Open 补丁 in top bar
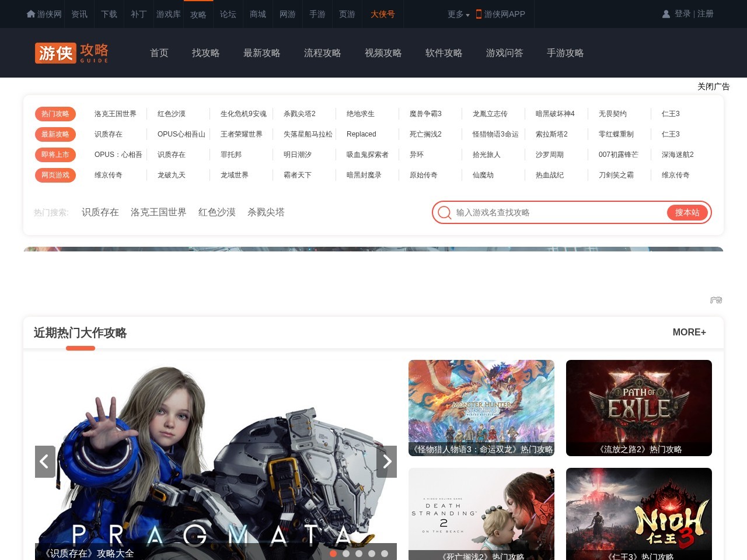The image size is (747, 560). (139, 14)
